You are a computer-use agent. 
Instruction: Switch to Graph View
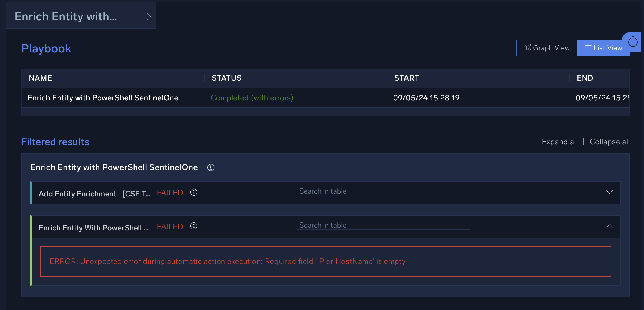tap(546, 48)
